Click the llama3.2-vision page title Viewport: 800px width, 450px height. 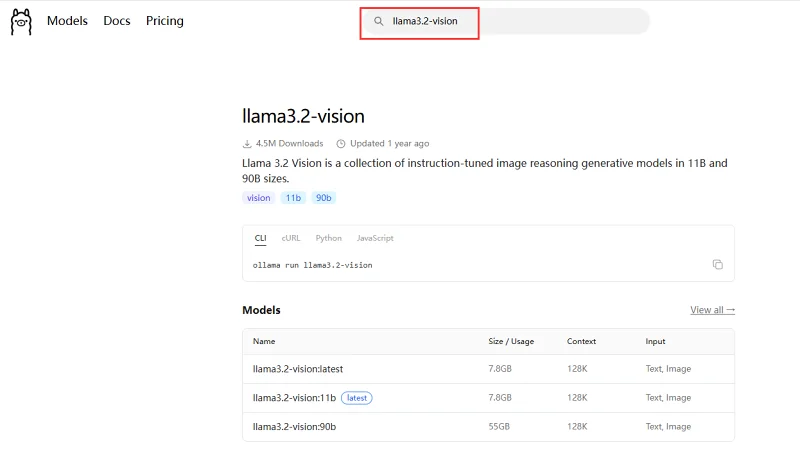[x=303, y=116]
